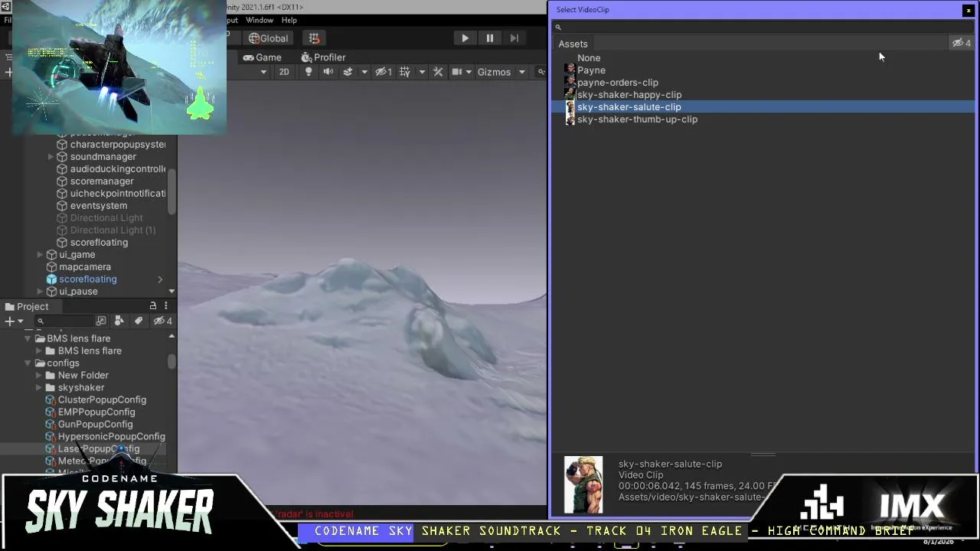980x551 pixels.
Task: Switch to Assets tab in Select VideoClip
Action: pos(573,44)
